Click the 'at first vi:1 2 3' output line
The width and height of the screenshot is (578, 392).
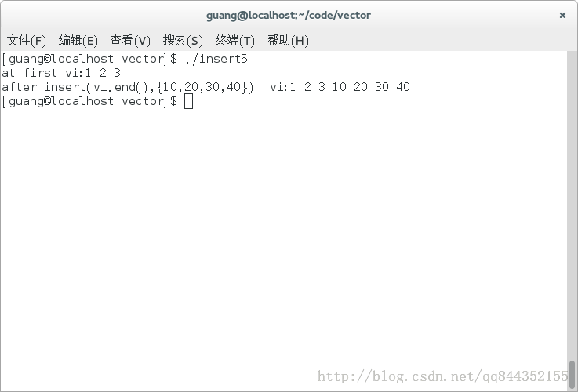point(61,73)
